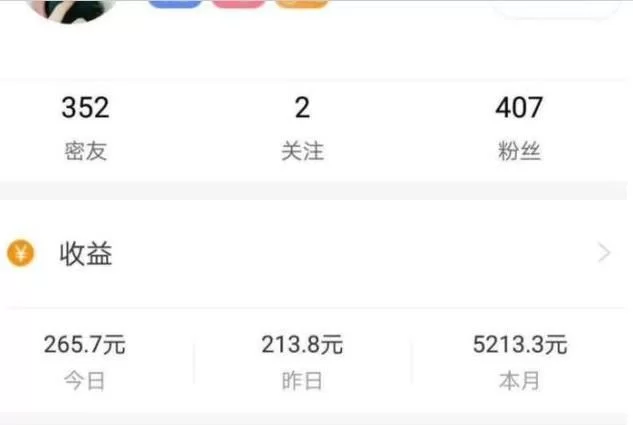Viewport: 633px width, 425px height.
Task: Open the 关注 following label
Action: click(302, 151)
